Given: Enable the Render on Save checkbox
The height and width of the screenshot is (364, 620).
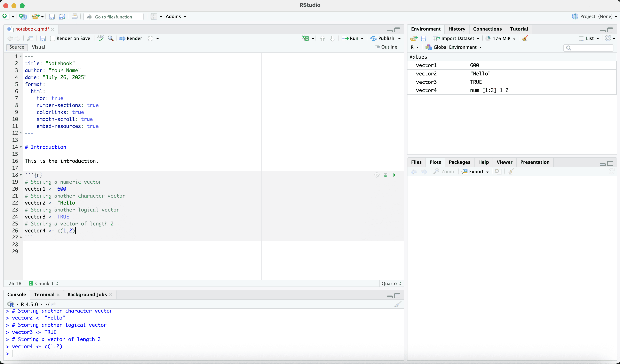Looking at the screenshot, I should (x=53, y=38).
